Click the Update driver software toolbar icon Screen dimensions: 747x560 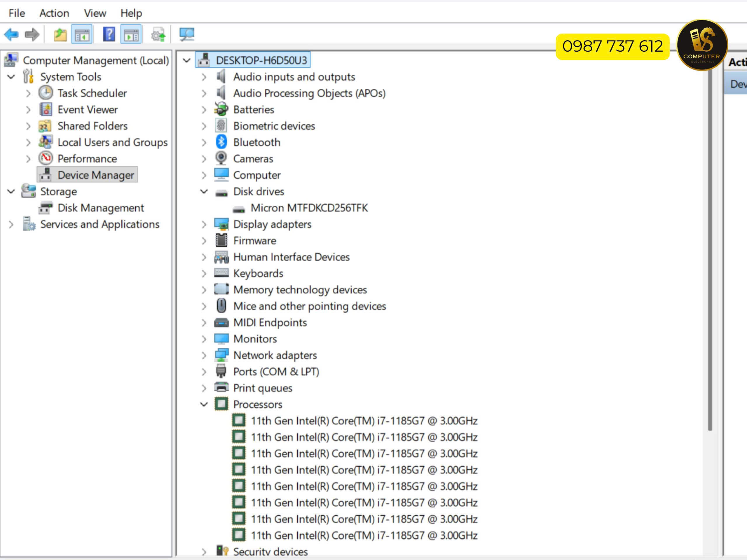tap(158, 34)
